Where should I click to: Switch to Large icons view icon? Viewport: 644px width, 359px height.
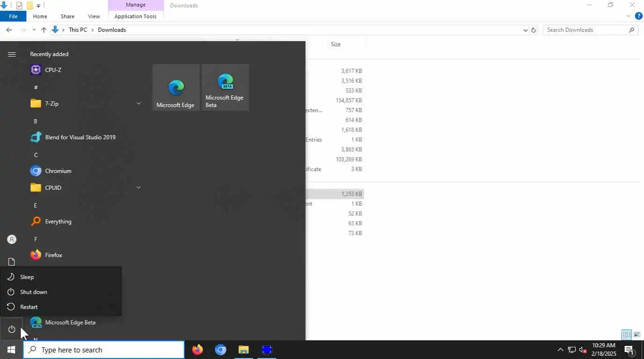point(637,335)
